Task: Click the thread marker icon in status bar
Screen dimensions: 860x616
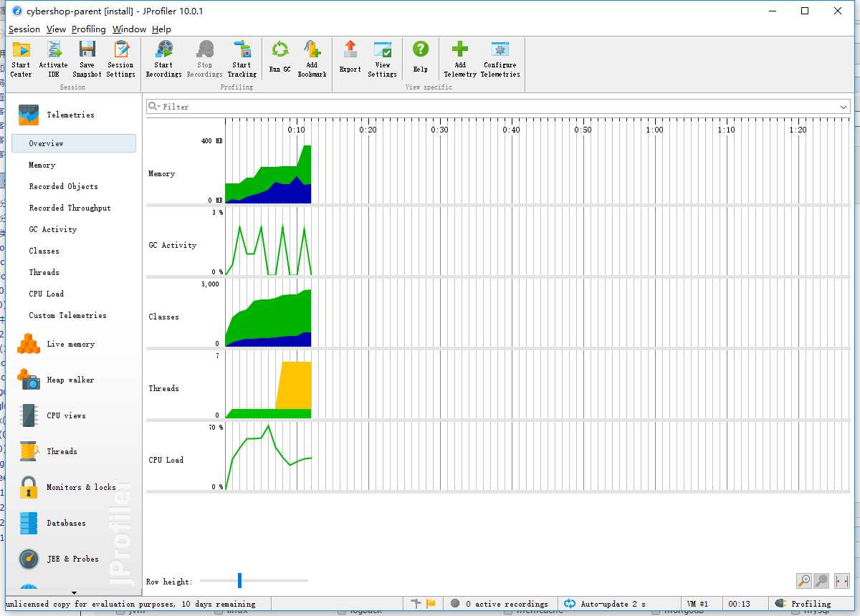Action: coord(416,604)
